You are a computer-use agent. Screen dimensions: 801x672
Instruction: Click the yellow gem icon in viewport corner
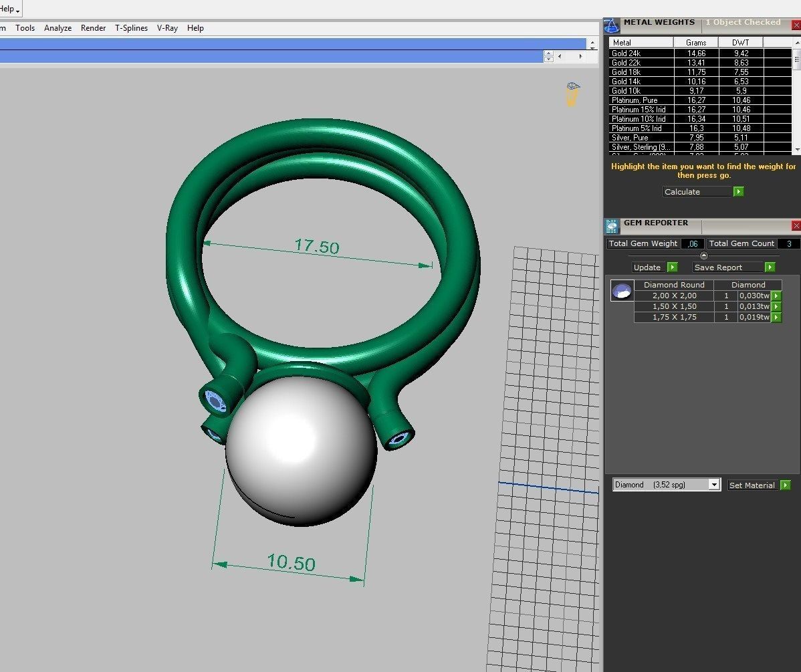pyautogui.click(x=572, y=94)
